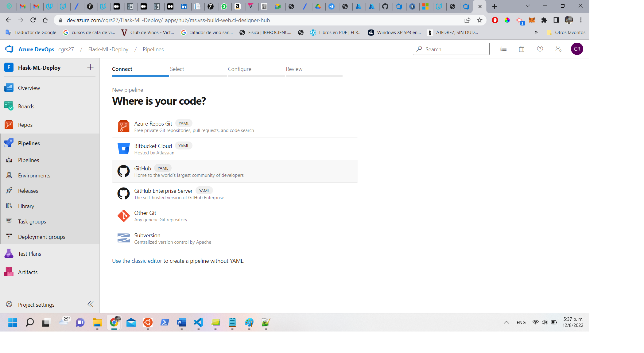Open the Library section
Screen dimensions: 644x353
point(26,206)
